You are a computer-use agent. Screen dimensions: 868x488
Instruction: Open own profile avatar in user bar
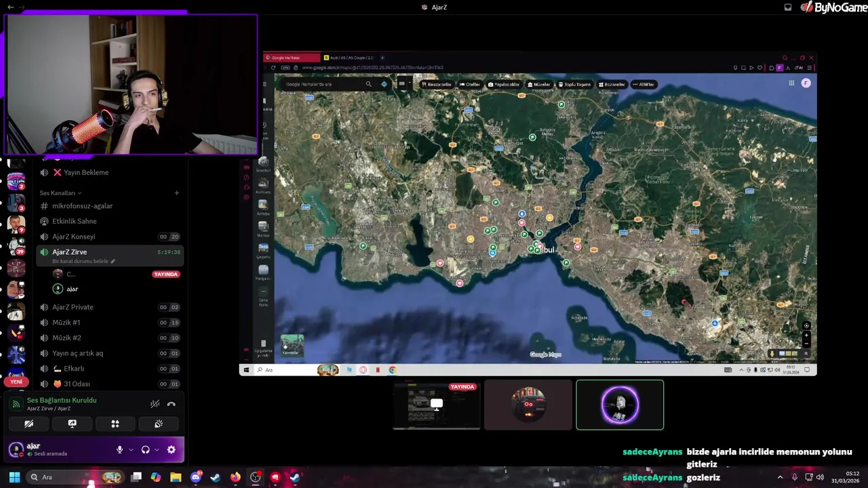(16, 449)
